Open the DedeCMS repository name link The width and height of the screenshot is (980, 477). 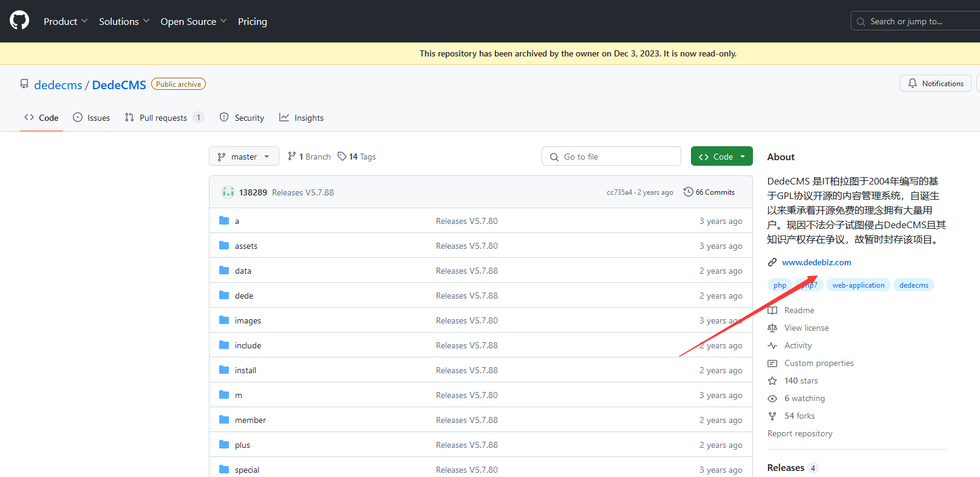click(x=119, y=85)
